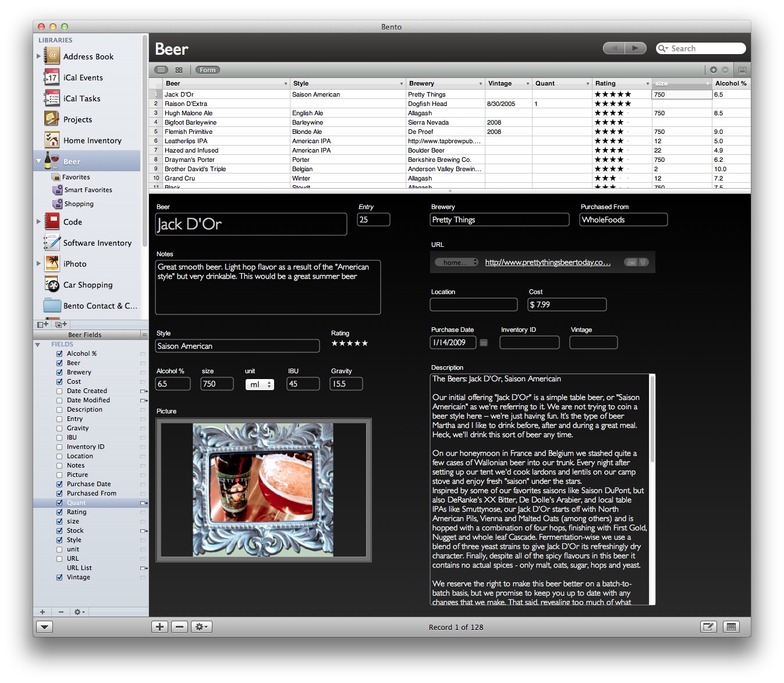Expand the Address Book disclosure triangle
The image size is (784, 683).
pos(39,56)
